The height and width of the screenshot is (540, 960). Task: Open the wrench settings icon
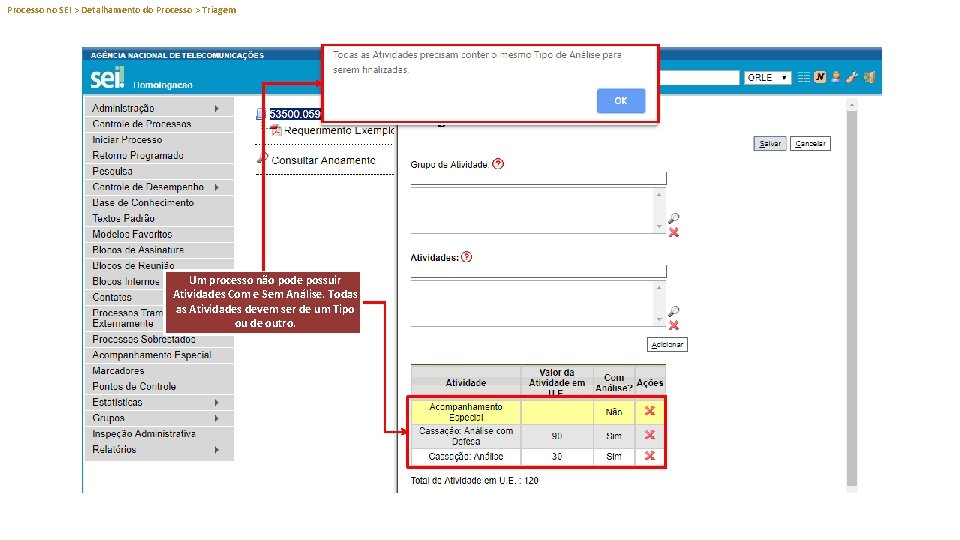[x=852, y=77]
